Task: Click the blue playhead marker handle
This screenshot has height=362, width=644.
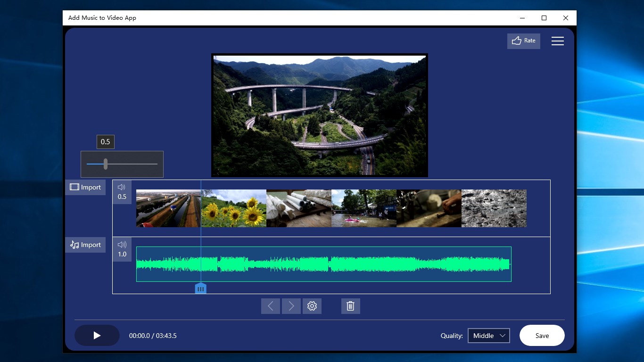Action: tap(201, 288)
